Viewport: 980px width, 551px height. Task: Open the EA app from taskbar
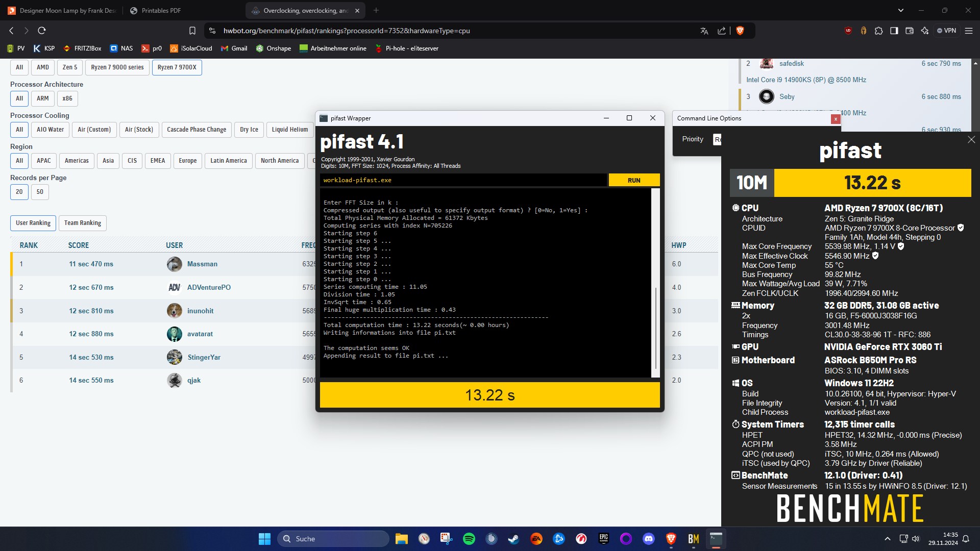click(536, 539)
